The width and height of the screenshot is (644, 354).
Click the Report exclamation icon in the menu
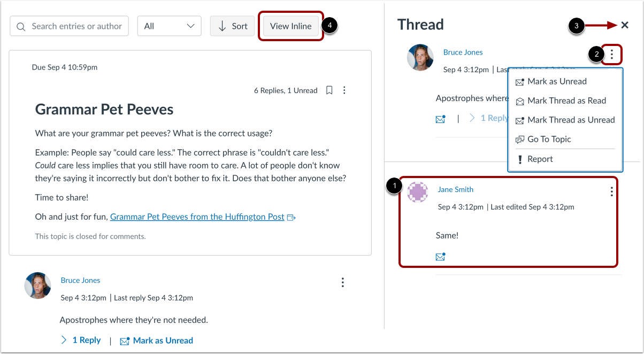click(519, 159)
